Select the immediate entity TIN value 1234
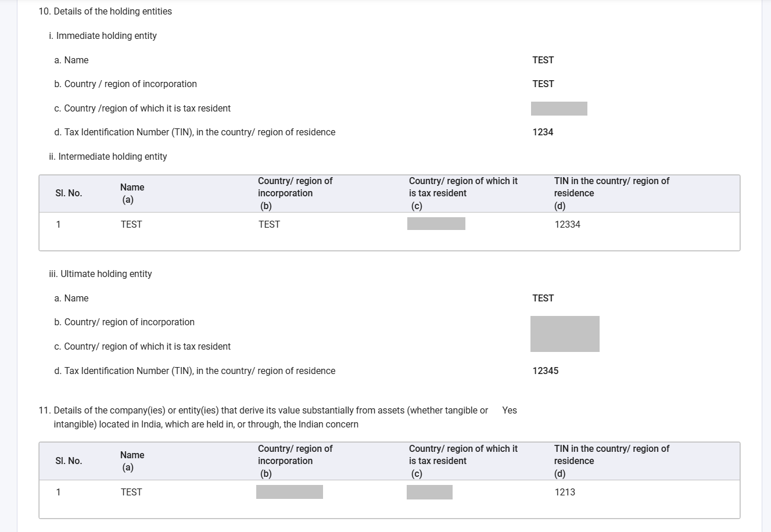The image size is (771, 532). coord(543,132)
